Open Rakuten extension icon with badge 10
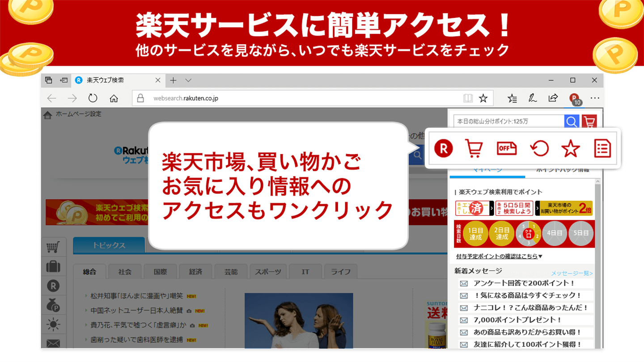 pos(575,99)
